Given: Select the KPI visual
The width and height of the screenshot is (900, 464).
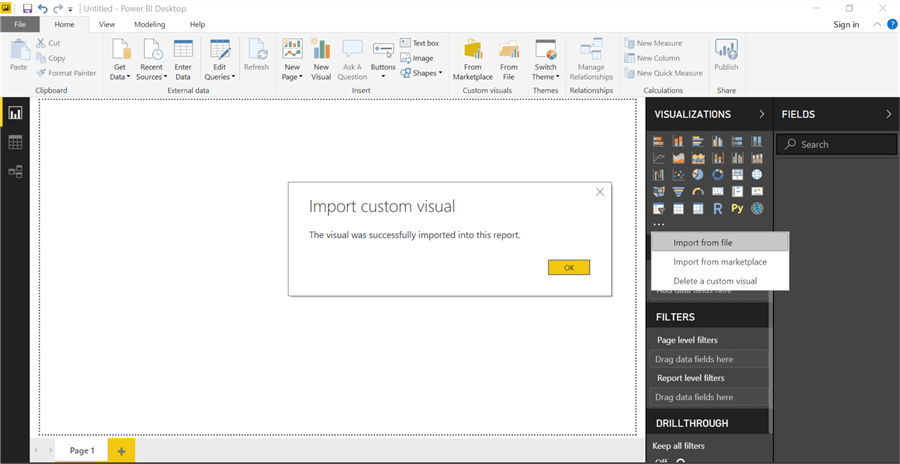Looking at the screenshot, I should (x=757, y=192).
